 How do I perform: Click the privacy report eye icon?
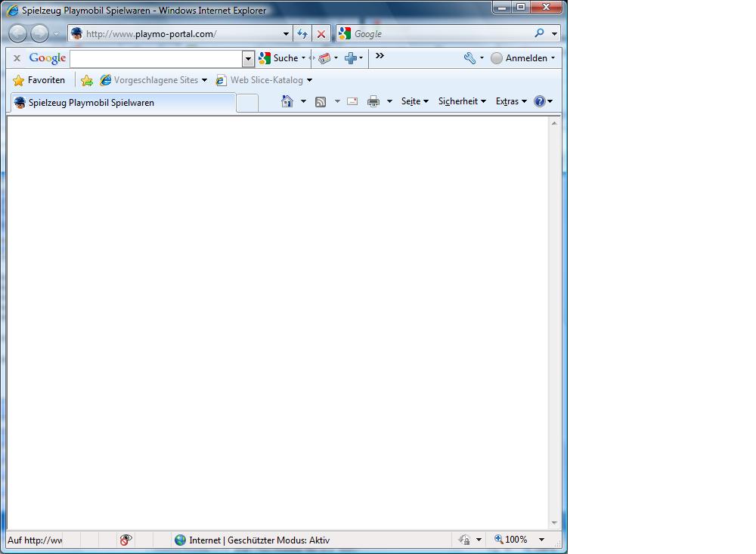[x=125, y=540]
